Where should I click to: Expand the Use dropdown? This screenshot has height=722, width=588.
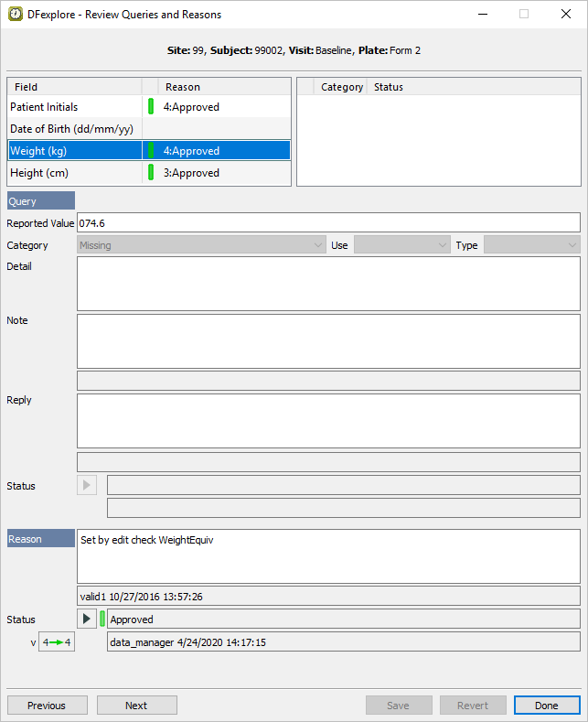pos(402,245)
